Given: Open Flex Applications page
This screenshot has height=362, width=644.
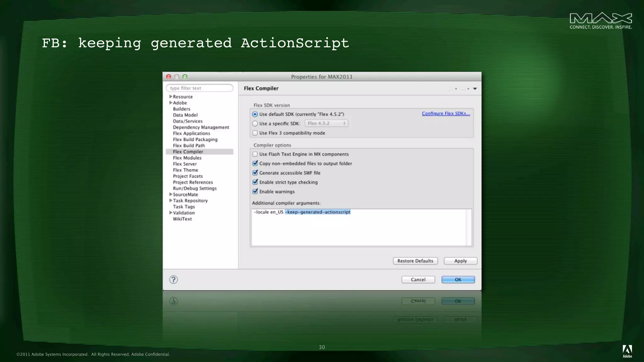Looking at the screenshot, I should (x=192, y=134).
